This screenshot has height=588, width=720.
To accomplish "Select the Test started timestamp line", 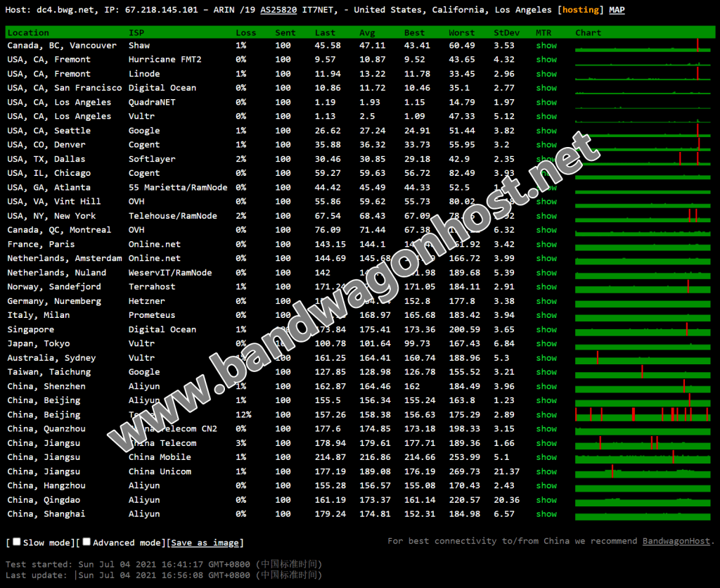I will point(164,564).
